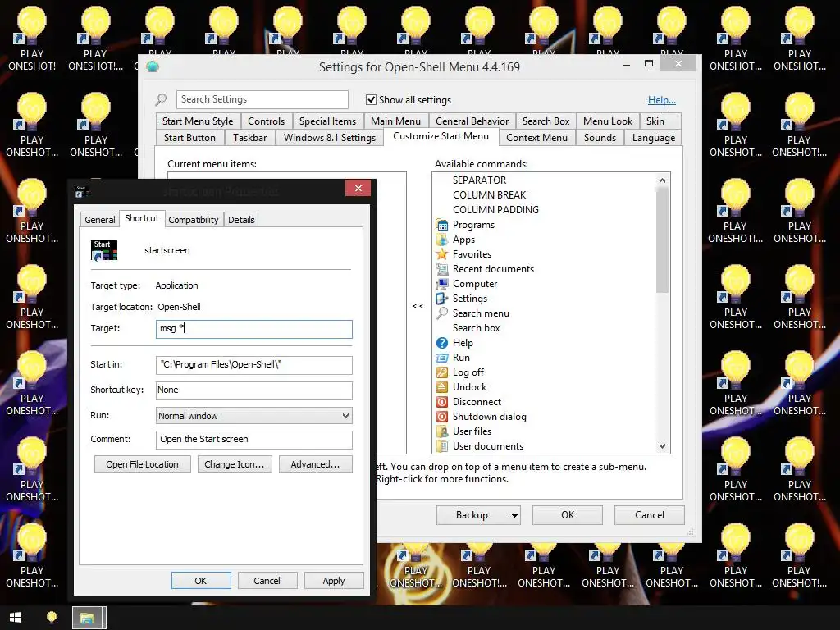This screenshot has height=630, width=840.
Task: Open the top-left PLAY ONESHOT! desktop shortcut
Action: [x=32, y=39]
